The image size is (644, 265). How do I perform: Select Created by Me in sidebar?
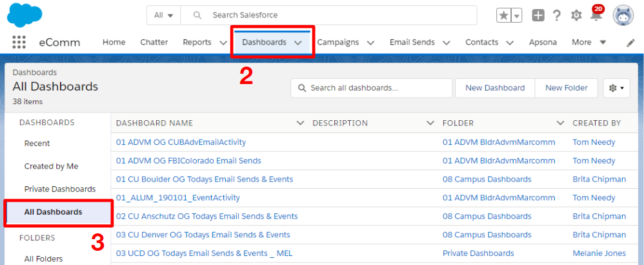(x=52, y=166)
